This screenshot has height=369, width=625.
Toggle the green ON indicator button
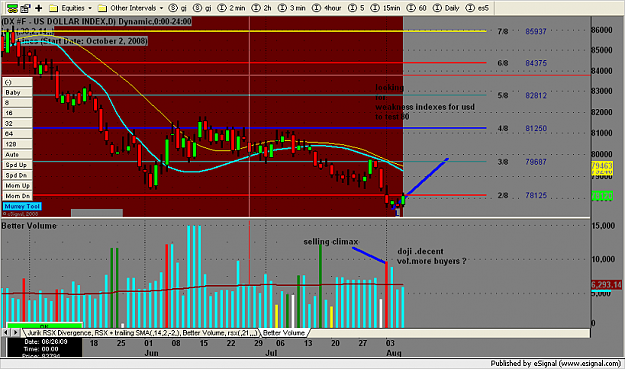click(45, 326)
